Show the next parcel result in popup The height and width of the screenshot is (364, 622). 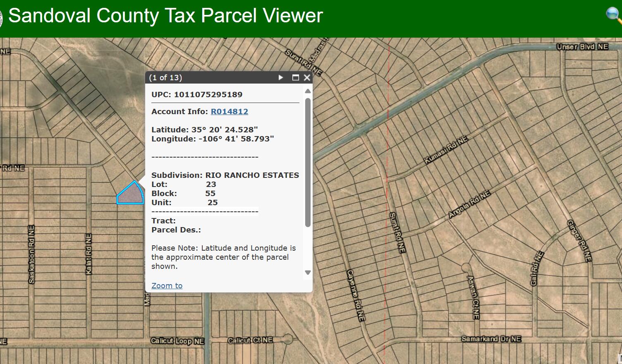281,77
